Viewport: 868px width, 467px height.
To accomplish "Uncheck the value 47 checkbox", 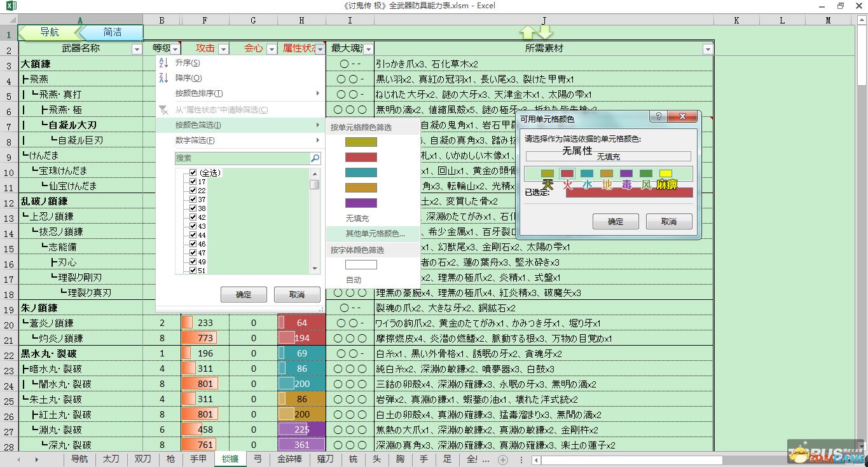I will click(193, 253).
